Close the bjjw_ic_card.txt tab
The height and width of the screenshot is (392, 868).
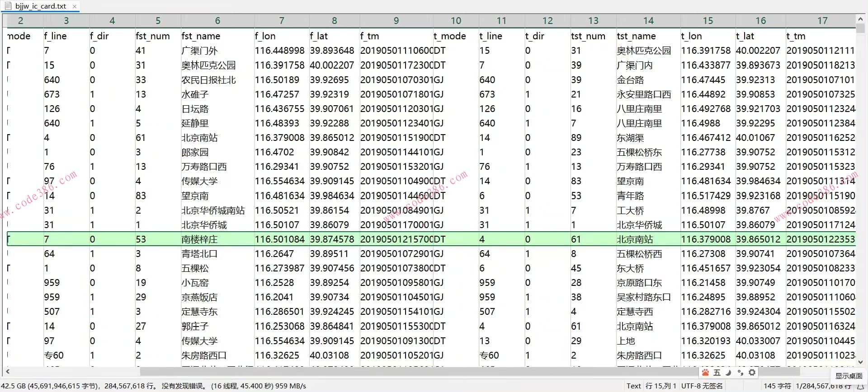coord(75,6)
